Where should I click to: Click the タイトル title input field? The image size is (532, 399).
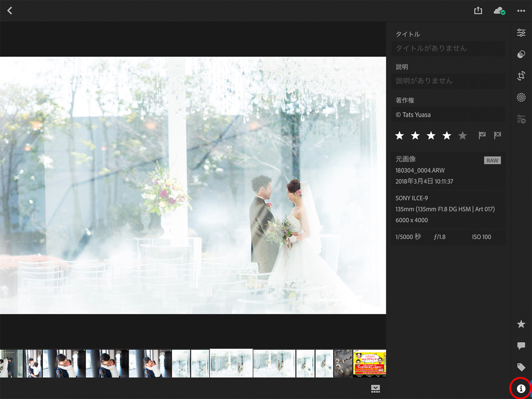[x=448, y=48]
